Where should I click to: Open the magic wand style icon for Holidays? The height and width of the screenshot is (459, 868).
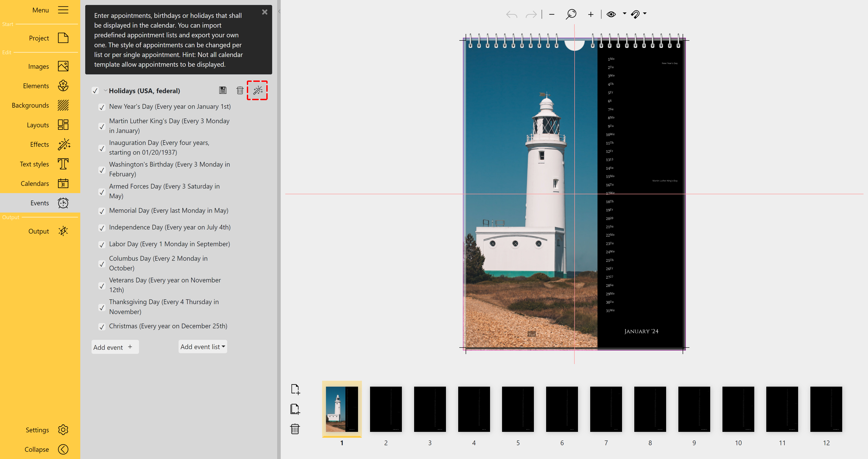pyautogui.click(x=257, y=90)
